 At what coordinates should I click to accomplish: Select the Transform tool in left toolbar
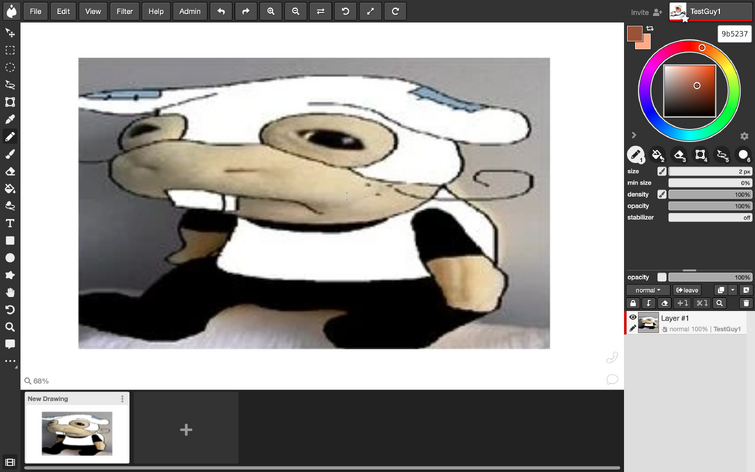(10, 102)
